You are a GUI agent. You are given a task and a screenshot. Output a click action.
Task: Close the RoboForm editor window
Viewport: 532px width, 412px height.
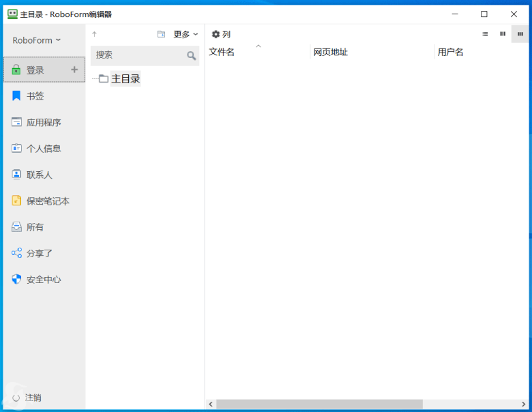tap(514, 14)
